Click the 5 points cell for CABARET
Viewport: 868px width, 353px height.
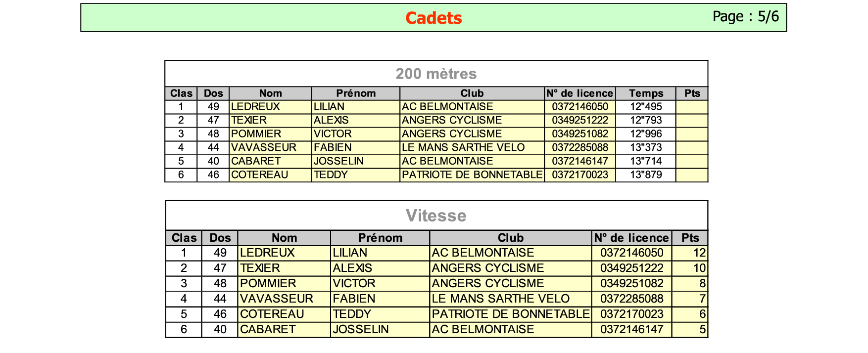click(690, 329)
